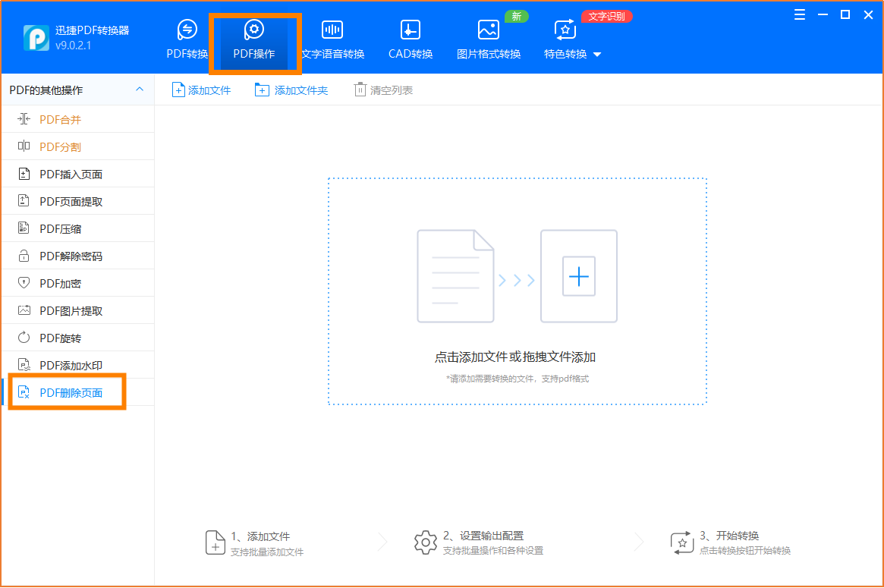Image resolution: width=884 pixels, height=588 pixels.
Task: Select PDF分割 text in sidebar
Action: tap(60, 146)
